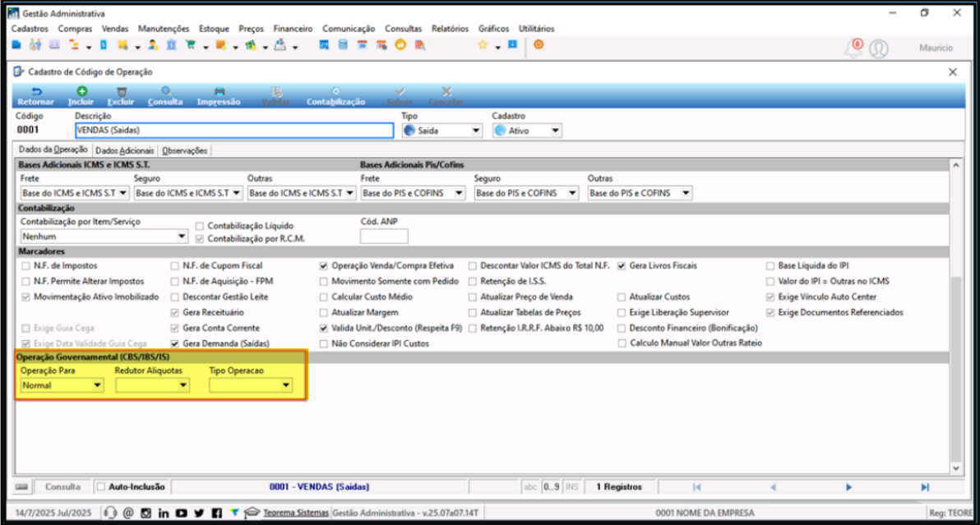
Task: Click the calculator icon in top toolbar
Action: [343, 45]
